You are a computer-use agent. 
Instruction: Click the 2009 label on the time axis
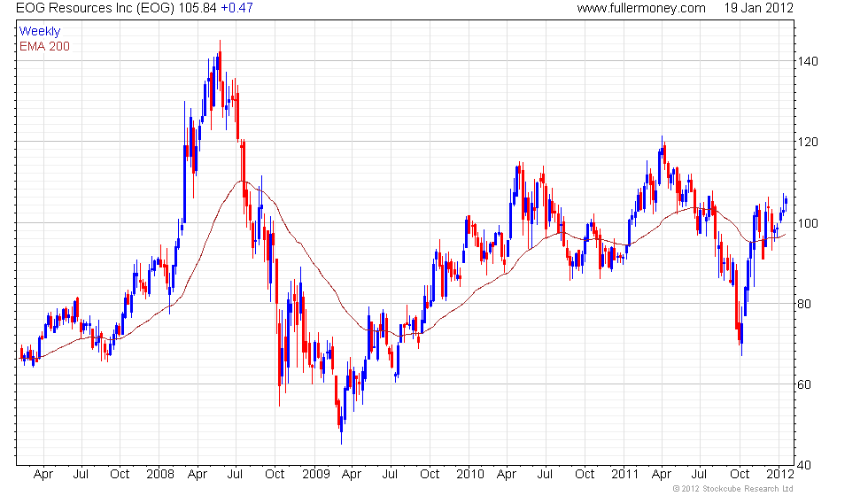[315, 475]
